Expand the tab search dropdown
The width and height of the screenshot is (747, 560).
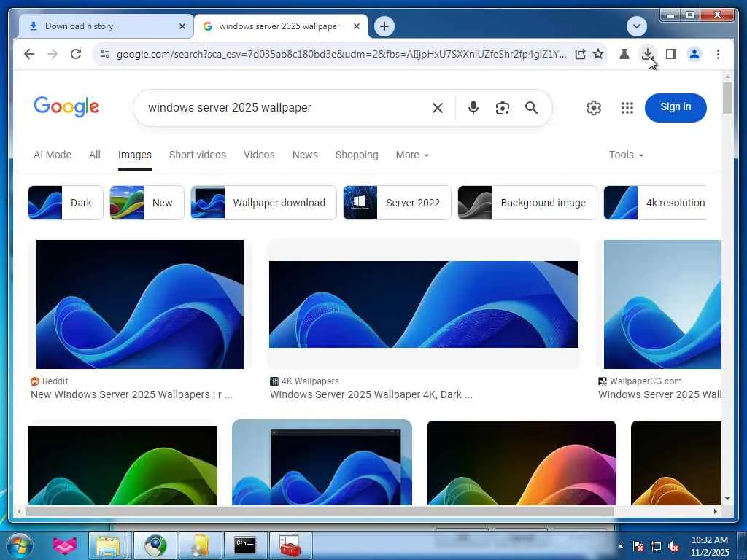(636, 26)
